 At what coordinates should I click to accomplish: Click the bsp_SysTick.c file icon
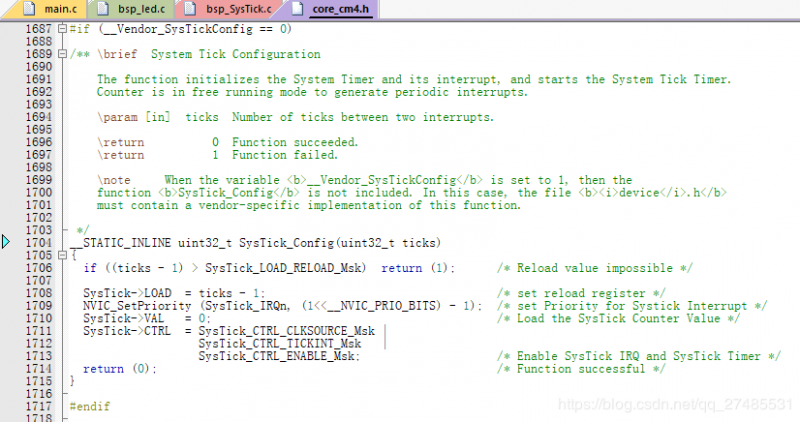point(190,9)
